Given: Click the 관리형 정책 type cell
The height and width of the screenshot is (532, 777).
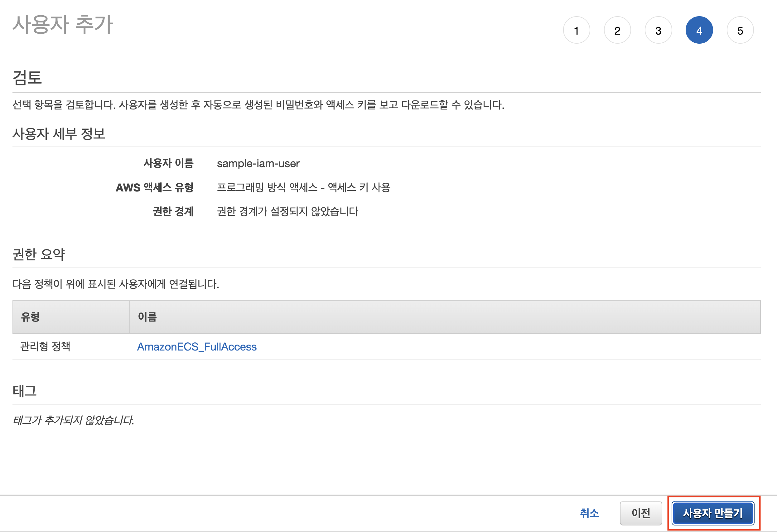Looking at the screenshot, I should pyautogui.click(x=45, y=346).
